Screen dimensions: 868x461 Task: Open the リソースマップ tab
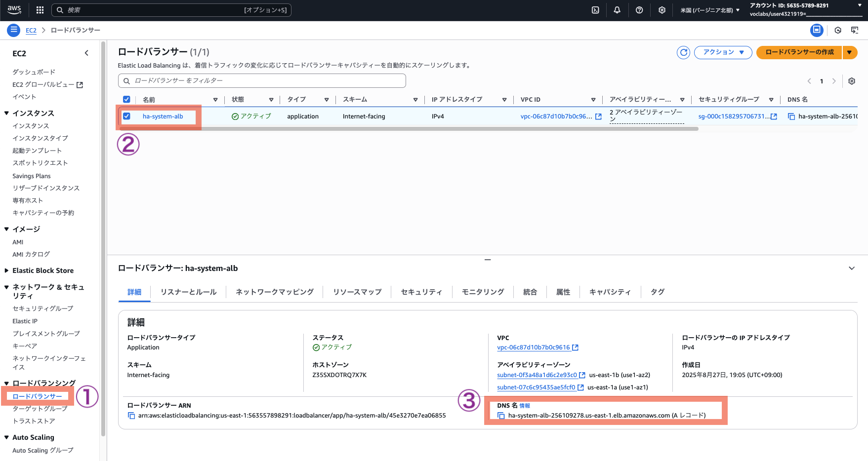pyautogui.click(x=357, y=292)
